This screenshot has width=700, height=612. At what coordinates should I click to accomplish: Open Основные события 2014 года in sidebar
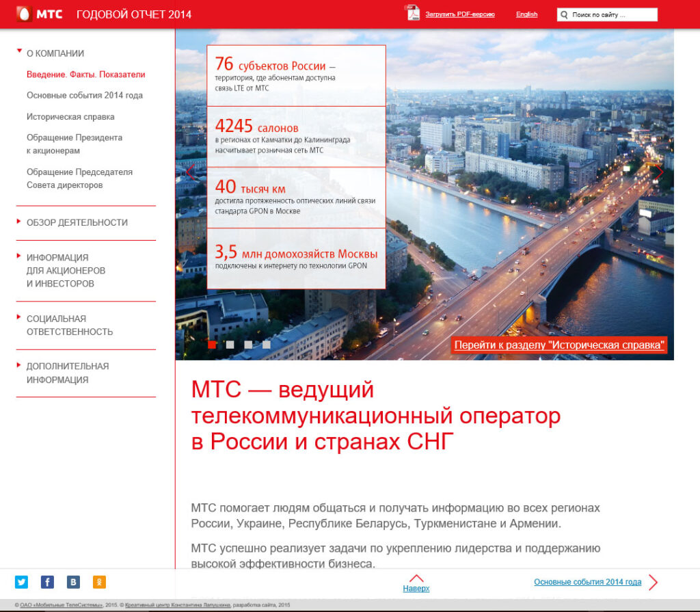[85, 96]
